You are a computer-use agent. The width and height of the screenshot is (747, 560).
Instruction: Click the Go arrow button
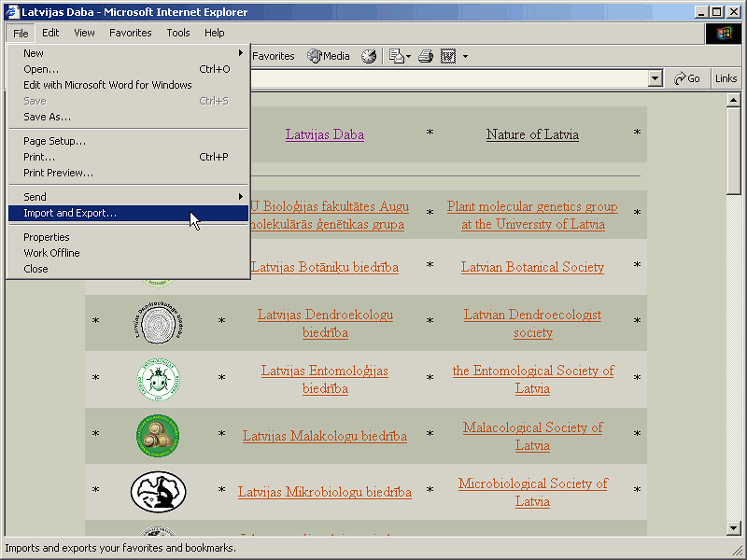pos(687,78)
